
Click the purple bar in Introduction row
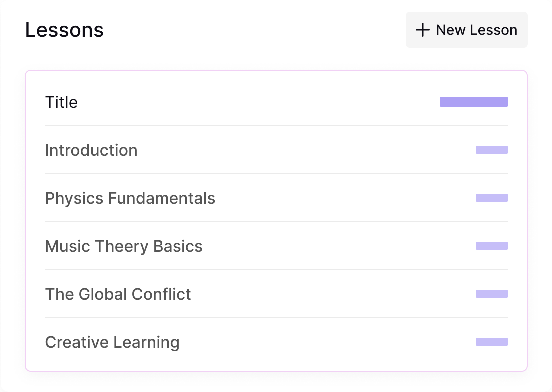point(491,150)
